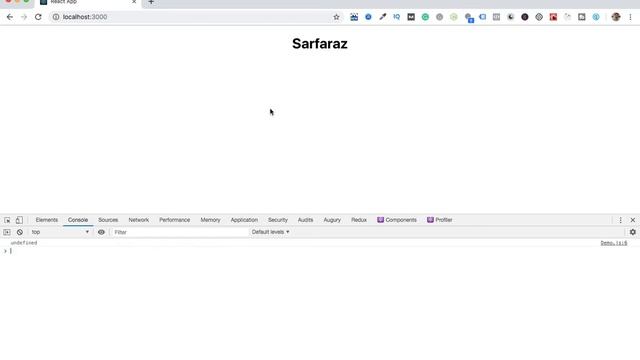640x360 pixels.
Task: Open the top JavaScript context dropdown
Action: coord(60,232)
